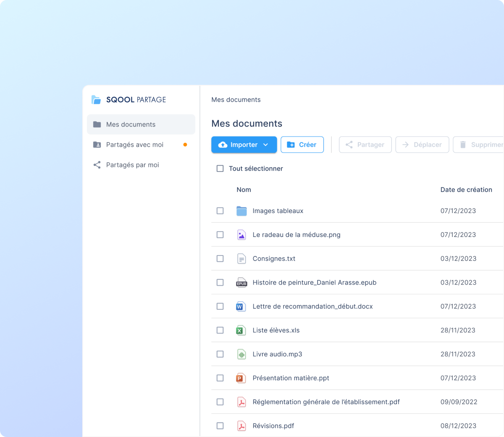Expand the Importer dropdown arrow

[265, 145]
